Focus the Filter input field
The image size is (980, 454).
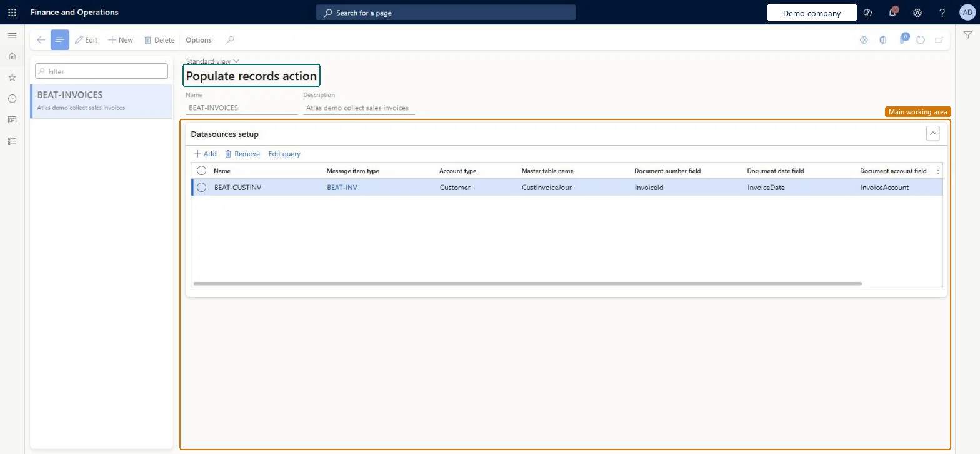(101, 71)
